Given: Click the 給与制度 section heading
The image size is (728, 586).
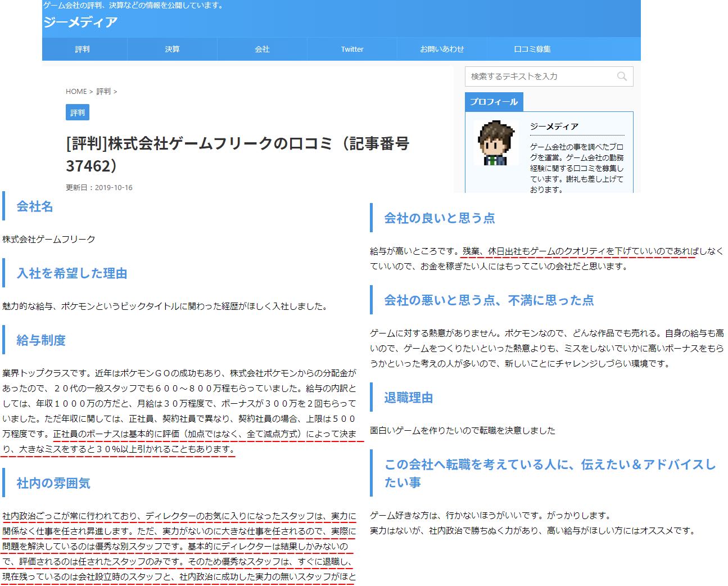Looking at the screenshot, I should coord(41,340).
